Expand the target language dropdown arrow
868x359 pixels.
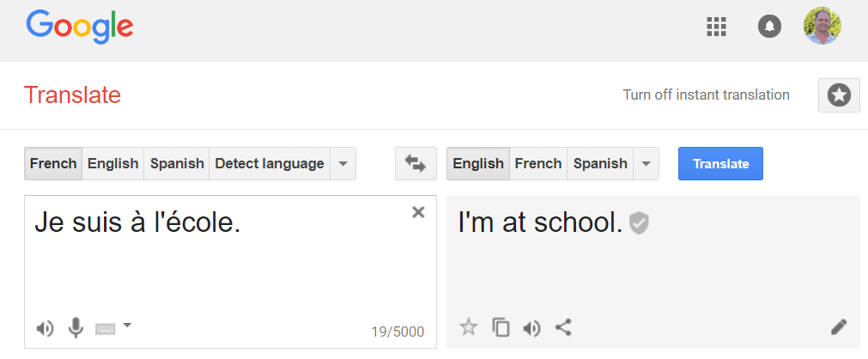[x=646, y=163]
